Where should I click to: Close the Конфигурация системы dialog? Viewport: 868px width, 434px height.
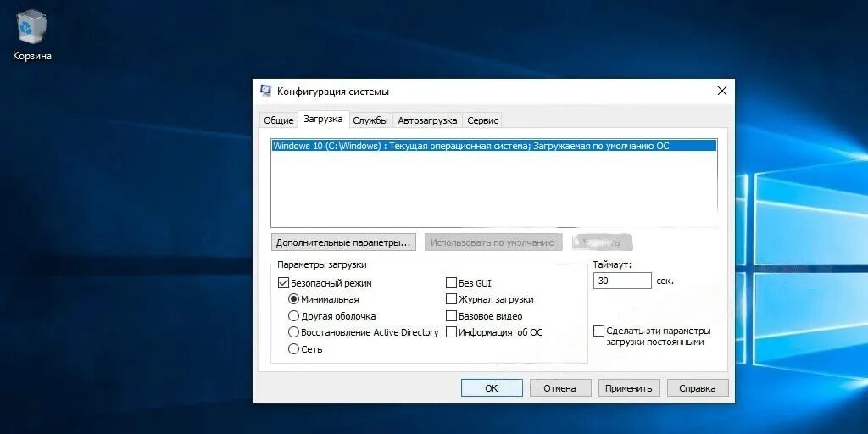pyautogui.click(x=722, y=92)
